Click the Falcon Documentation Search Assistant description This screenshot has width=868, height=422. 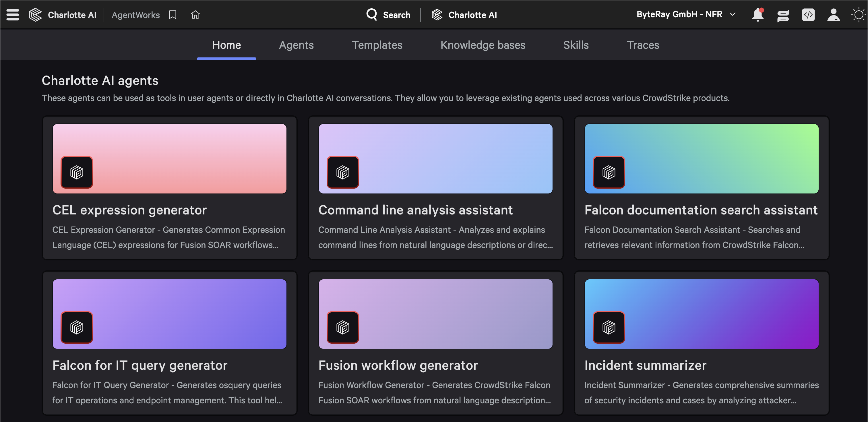tap(694, 237)
